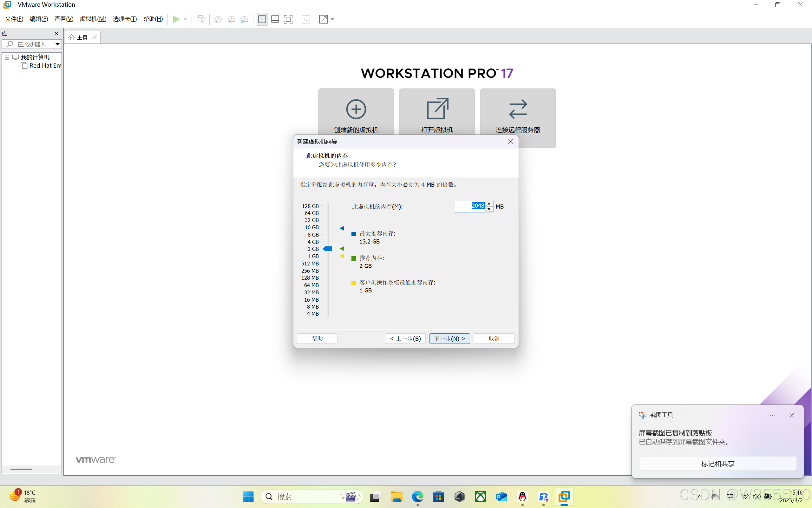Click the Take Snapshot toolbar icon
Viewport: 812px width, 508px height.
click(218, 19)
